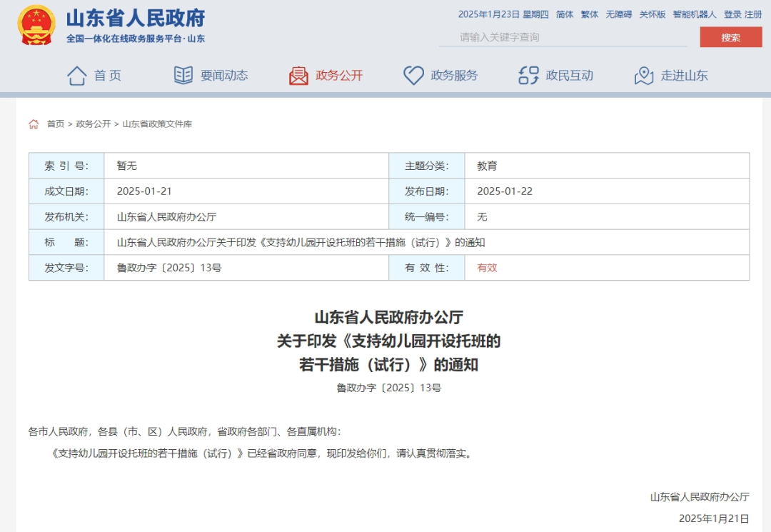Switch to 繁体 traditional Chinese
Screen dimensions: 771x532
[x=590, y=14]
